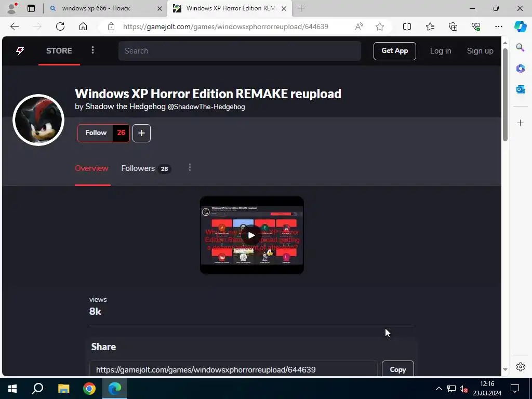Viewport: 532px width, 399px height.
Task: Open the Favorites list
Action: click(430, 26)
